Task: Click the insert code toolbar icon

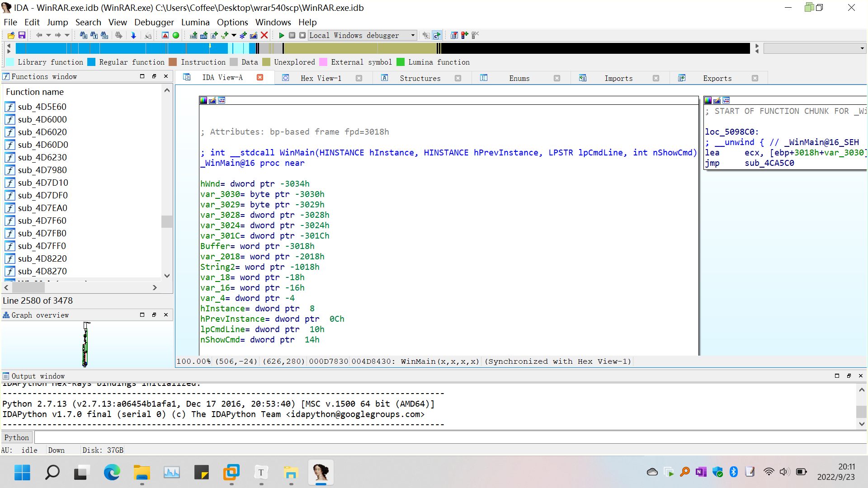Action: point(193,35)
